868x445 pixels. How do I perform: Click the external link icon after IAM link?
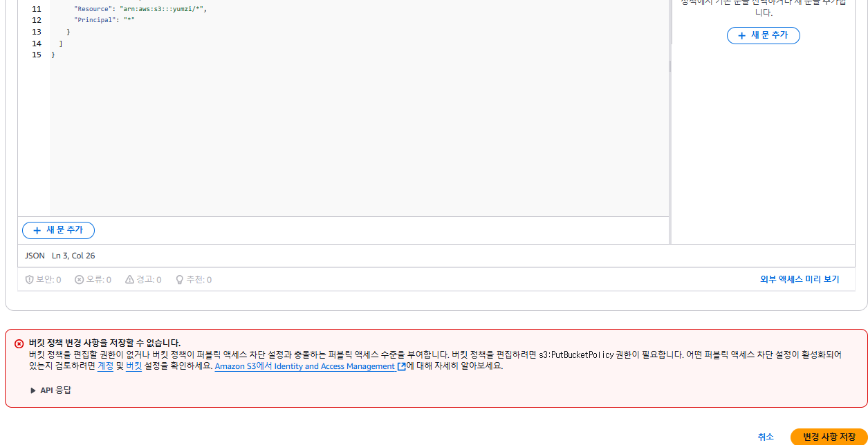click(x=401, y=367)
